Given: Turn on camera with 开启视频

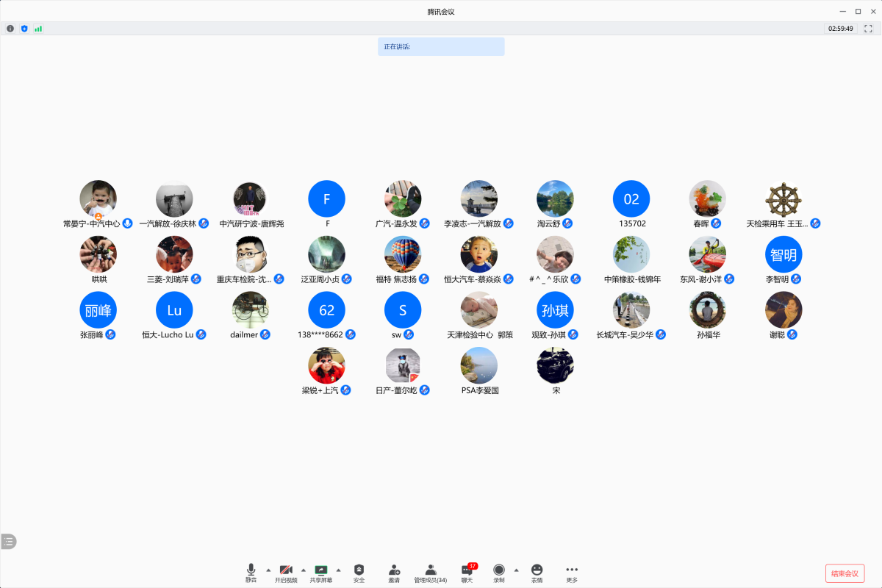Looking at the screenshot, I should tap(286, 573).
